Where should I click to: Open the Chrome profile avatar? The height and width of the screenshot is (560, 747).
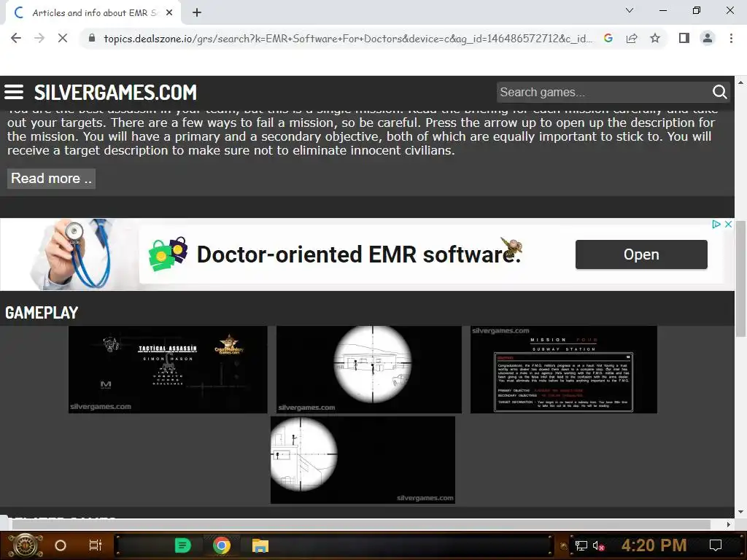click(708, 38)
